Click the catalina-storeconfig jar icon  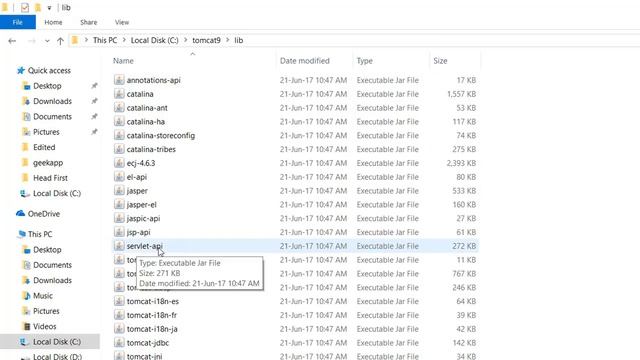[119, 136]
